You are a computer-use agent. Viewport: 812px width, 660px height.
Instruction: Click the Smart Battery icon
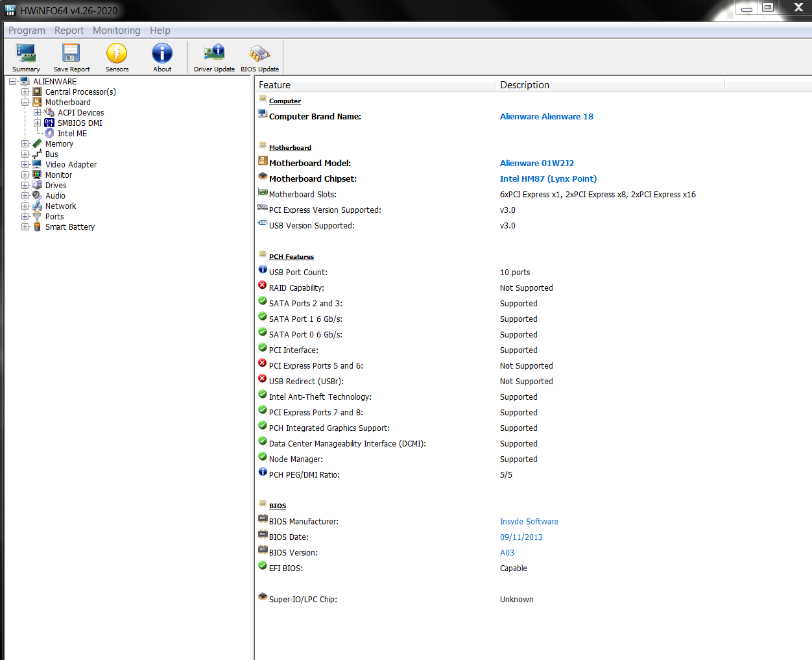[37, 226]
